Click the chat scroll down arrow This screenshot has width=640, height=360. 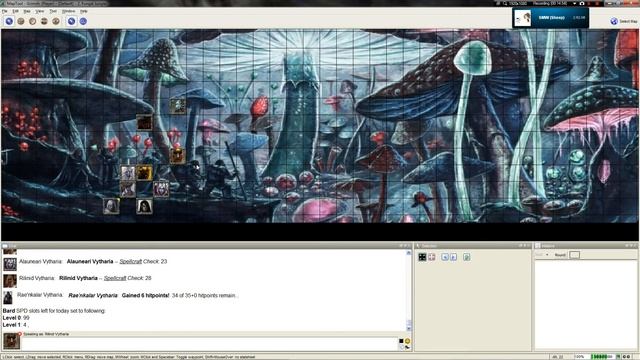click(x=409, y=328)
